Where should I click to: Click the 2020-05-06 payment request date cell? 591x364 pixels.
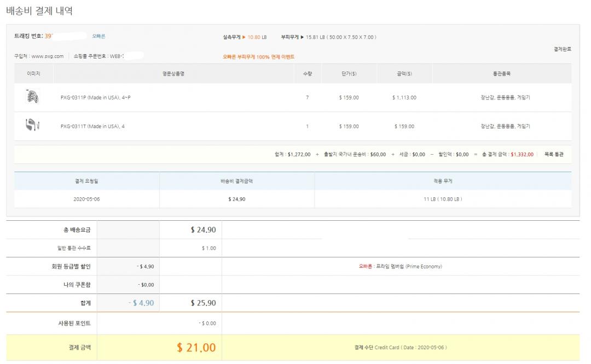click(x=86, y=199)
